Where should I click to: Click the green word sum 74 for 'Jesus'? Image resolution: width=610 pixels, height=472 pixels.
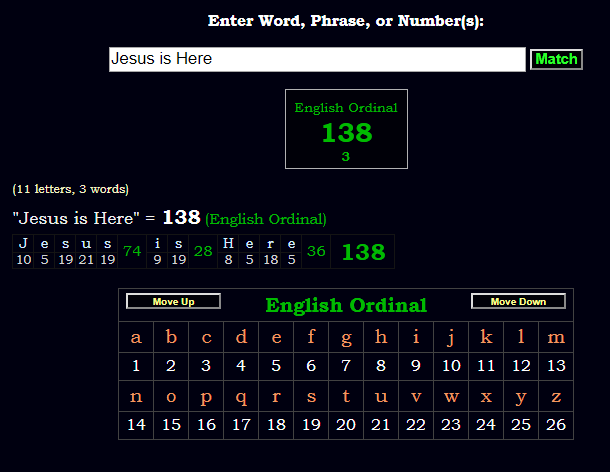click(x=132, y=252)
